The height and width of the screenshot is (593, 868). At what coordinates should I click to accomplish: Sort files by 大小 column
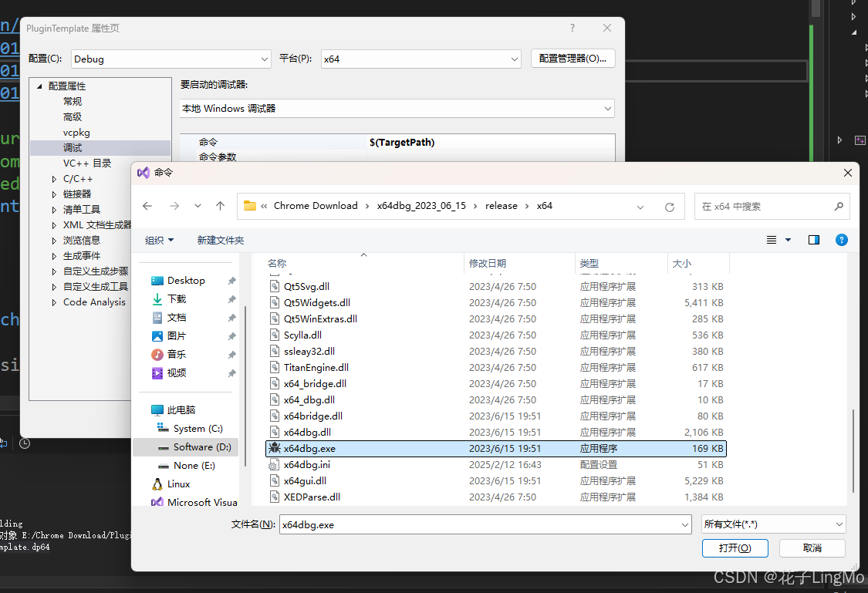pos(681,263)
